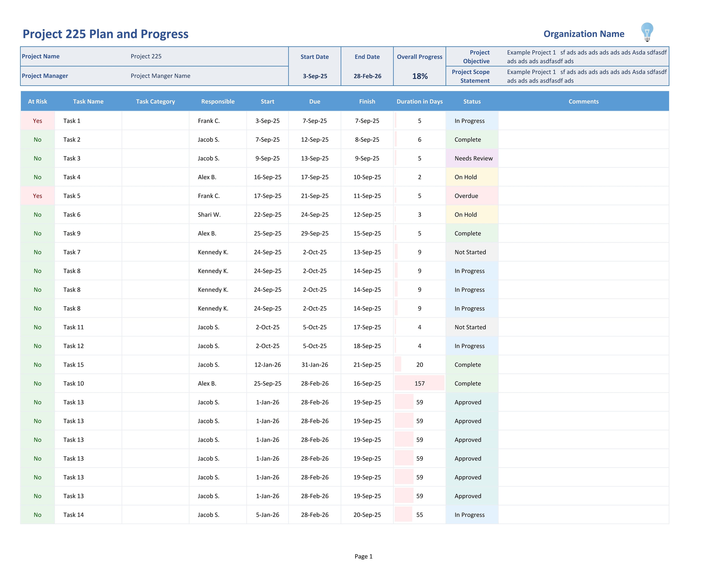Toggle Task 5 At Risk value Yes
Screen dimensions: 728x562
pos(37,196)
